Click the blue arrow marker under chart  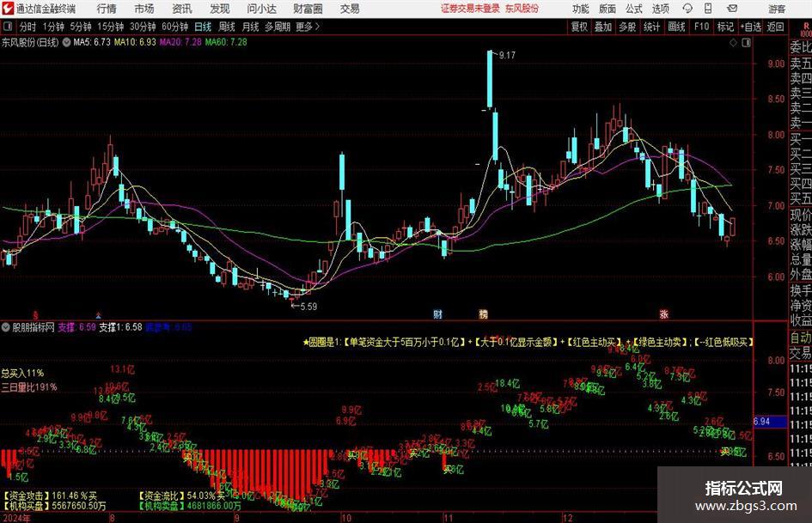coord(99,314)
